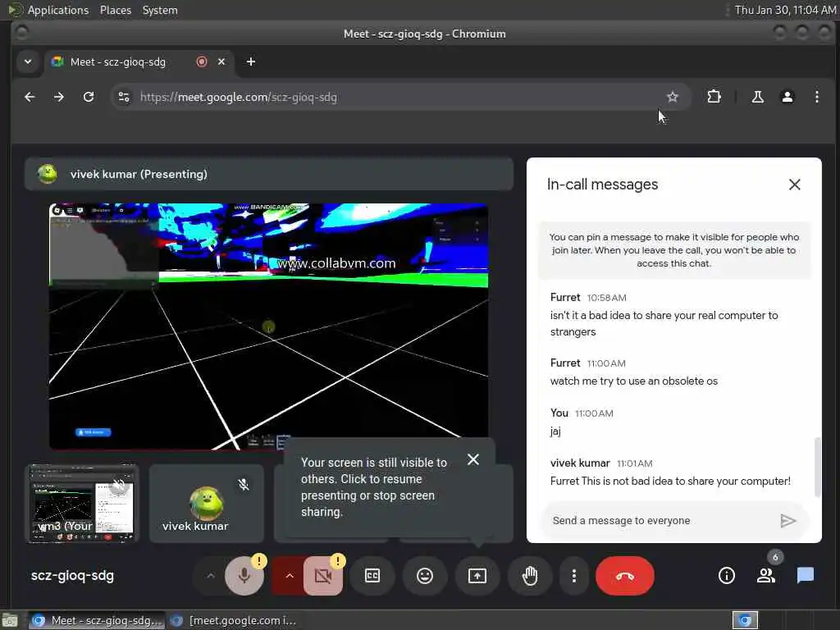Open Chromium three-dot menu
Viewport: 840px width, 630px height.
(x=816, y=97)
